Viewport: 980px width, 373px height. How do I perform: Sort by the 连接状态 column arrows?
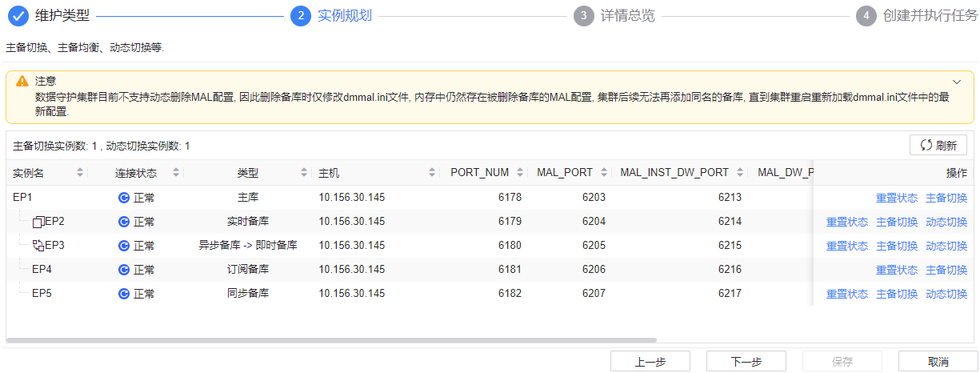click(175, 173)
